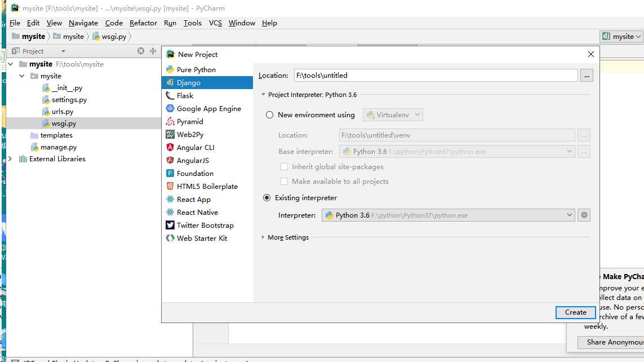Click middle mysite breadcrumb
The image size is (644, 362).
point(69,37)
